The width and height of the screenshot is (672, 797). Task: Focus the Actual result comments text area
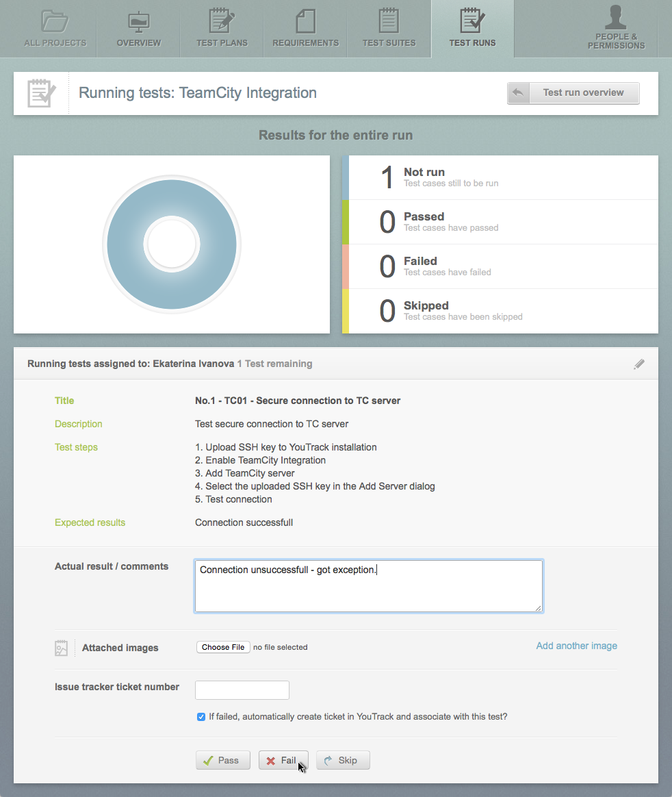[368, 585]
